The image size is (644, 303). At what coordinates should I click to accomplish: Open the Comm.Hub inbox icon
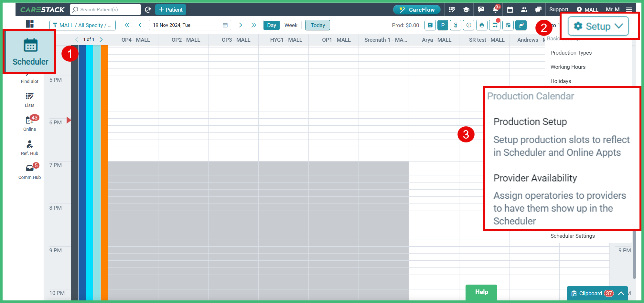(x=29, y=170)
